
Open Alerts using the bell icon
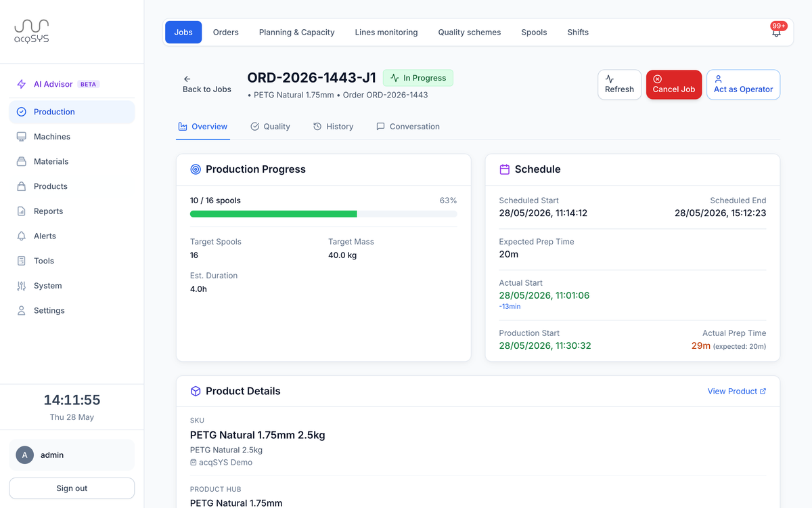point(22,236)
